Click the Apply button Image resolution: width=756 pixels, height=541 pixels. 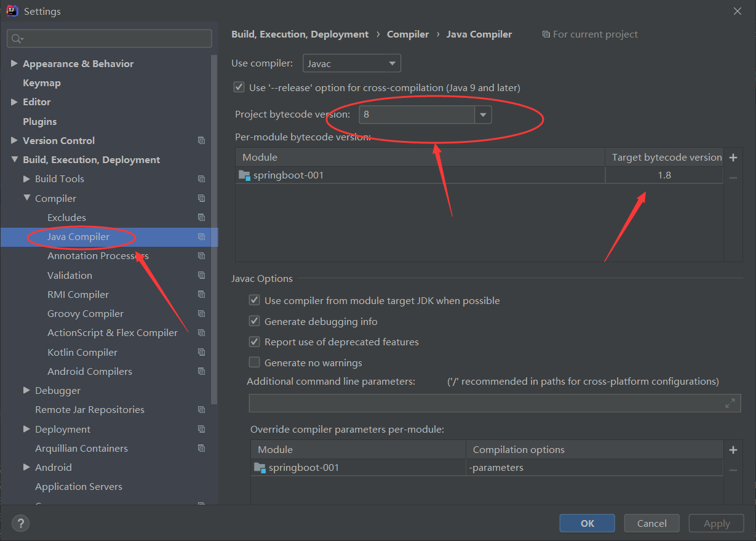click(717, 523)
